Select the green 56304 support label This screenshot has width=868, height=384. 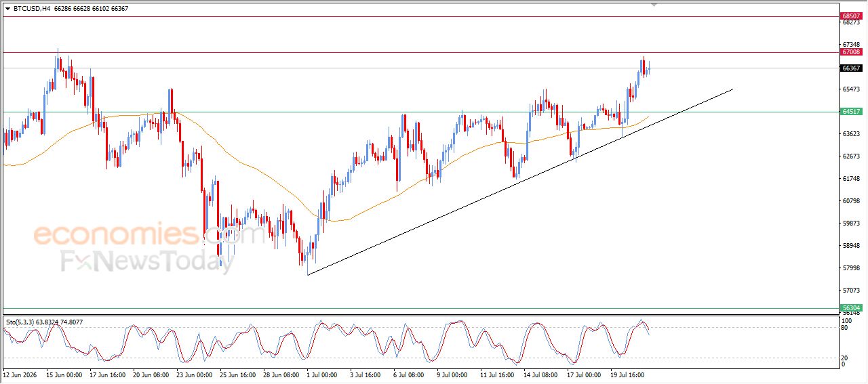(851, 307)
